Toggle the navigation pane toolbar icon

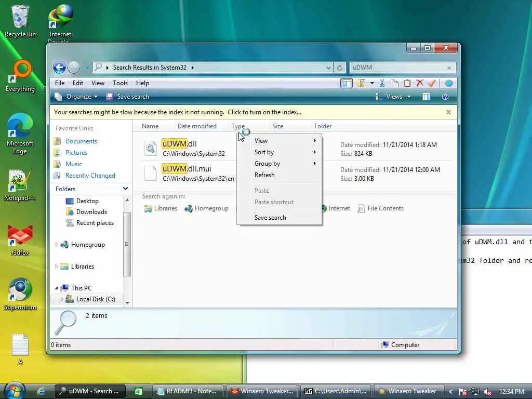tap(347, 83)
